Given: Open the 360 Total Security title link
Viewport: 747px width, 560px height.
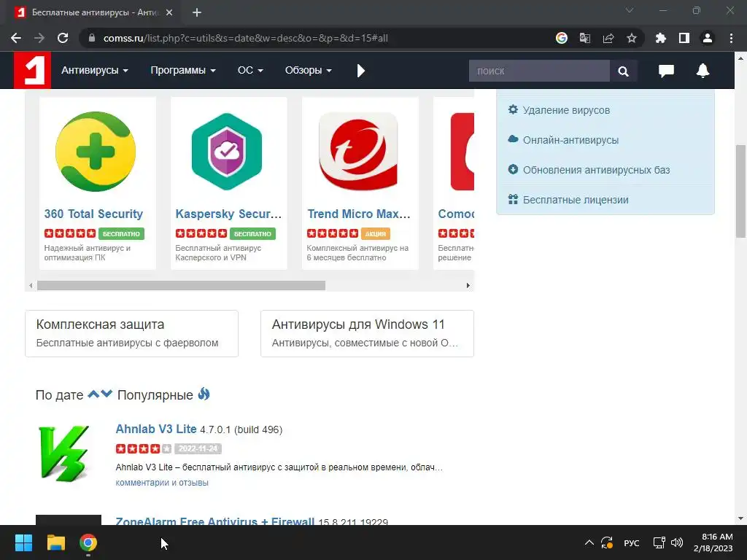Looking at the screenshot, I should coord(93,214).
